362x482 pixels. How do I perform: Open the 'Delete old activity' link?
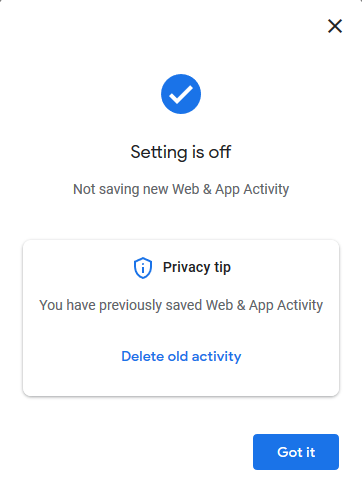tap(181, 356)
